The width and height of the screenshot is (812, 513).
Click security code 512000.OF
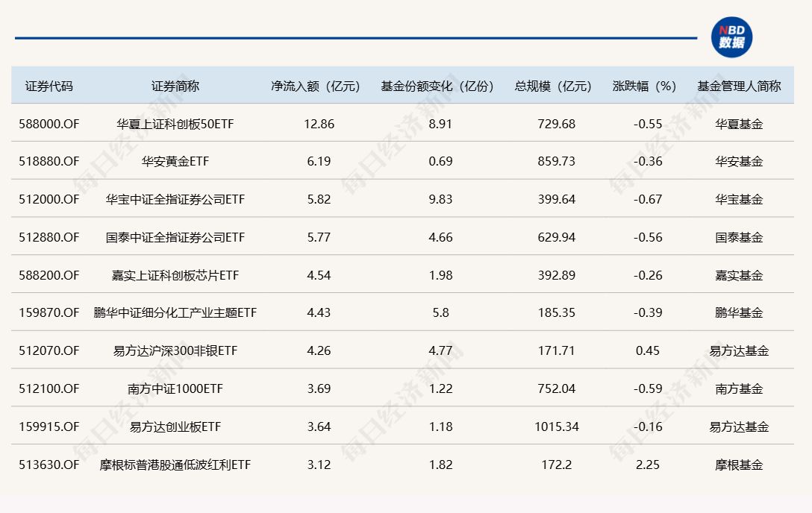(x=49, y=199)
